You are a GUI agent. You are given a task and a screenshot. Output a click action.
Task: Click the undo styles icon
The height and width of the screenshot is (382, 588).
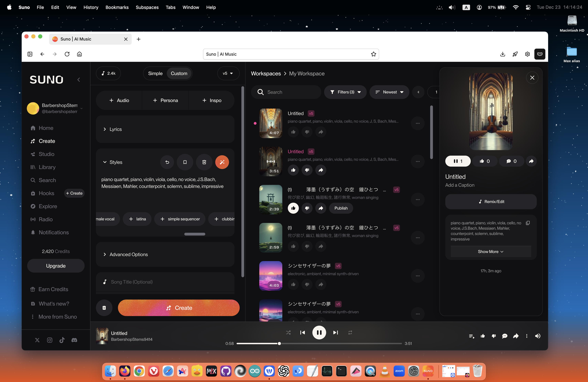(167, 162)
